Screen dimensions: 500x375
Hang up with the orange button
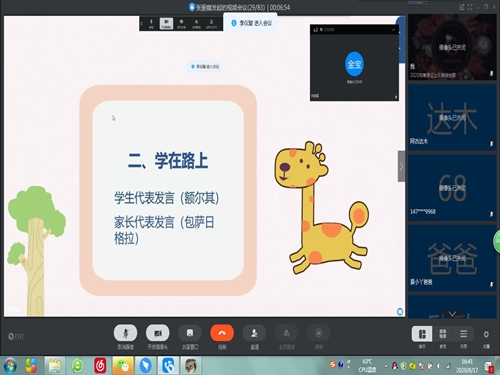222,333
